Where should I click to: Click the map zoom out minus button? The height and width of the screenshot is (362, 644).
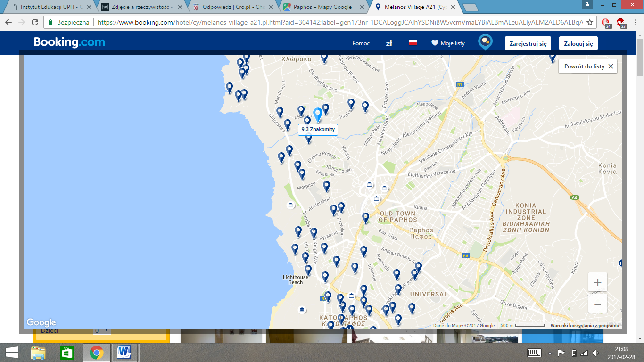click(x=597, y=304)
